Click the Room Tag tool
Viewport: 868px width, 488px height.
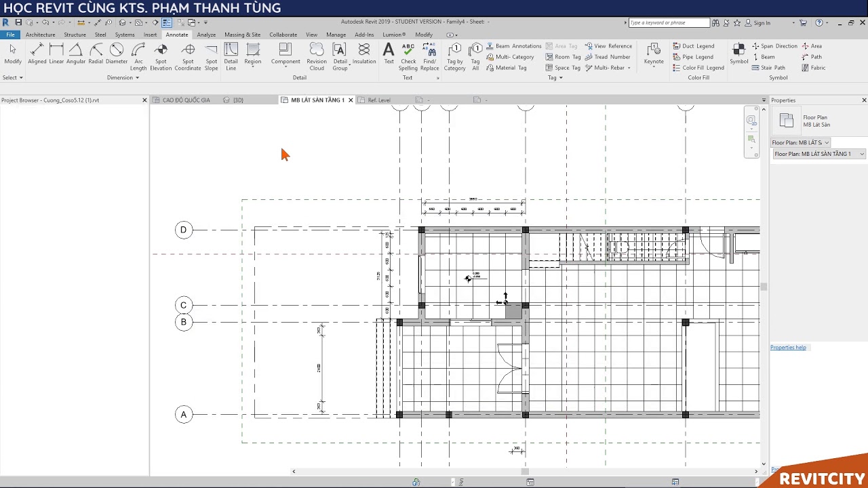click(562, 57)
